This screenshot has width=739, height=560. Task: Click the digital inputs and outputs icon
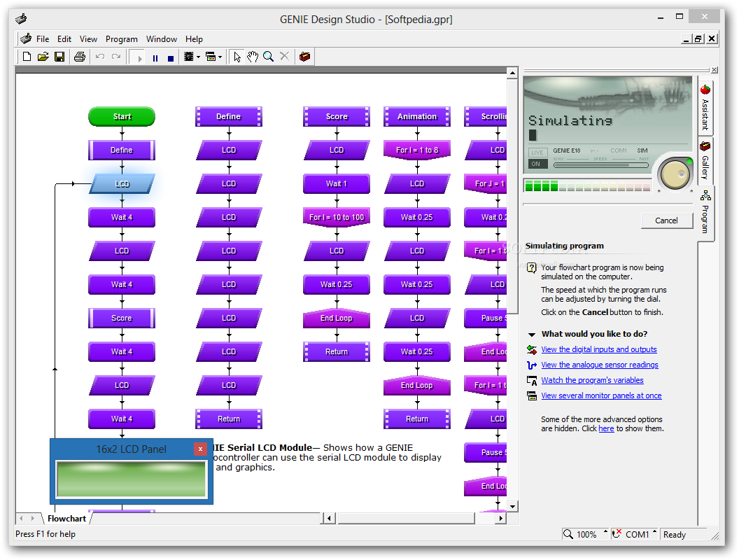tap(532, 350)
